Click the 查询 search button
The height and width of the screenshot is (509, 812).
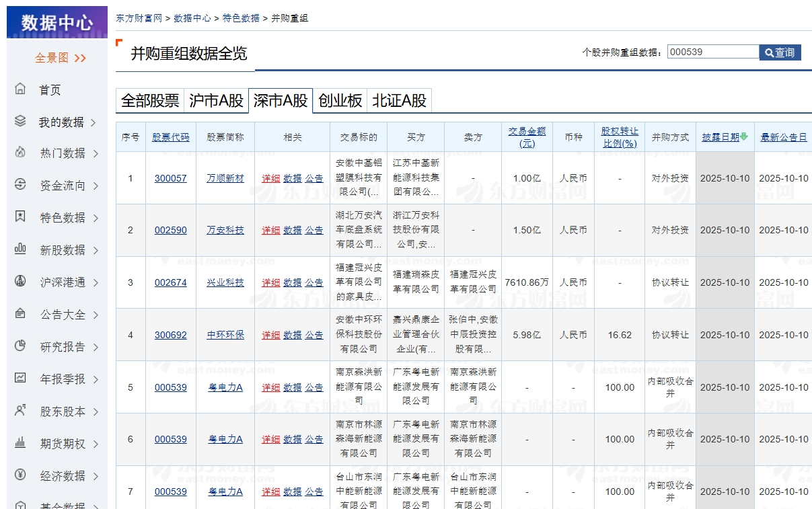(x=780, y=52)
